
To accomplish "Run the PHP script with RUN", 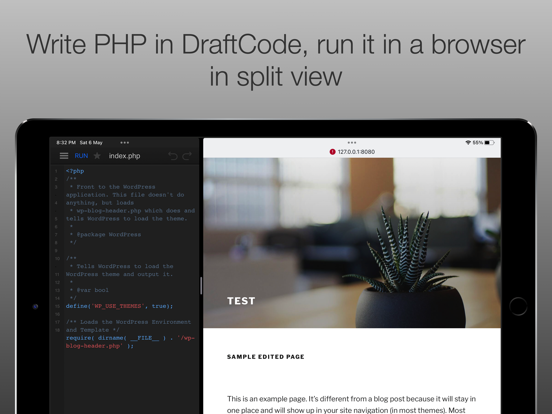I will tap(81, 156).
